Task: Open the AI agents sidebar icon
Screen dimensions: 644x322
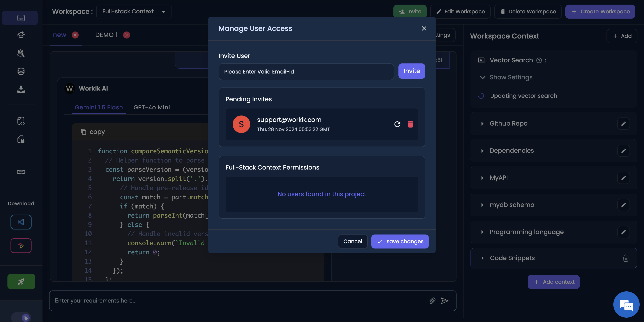Action: pos(21,53)
